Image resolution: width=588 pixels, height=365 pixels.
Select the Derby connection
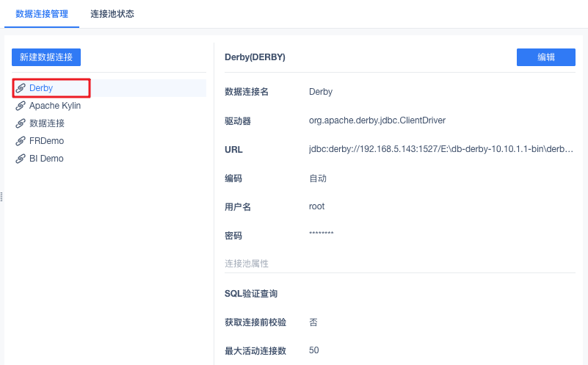coord(41,88)
